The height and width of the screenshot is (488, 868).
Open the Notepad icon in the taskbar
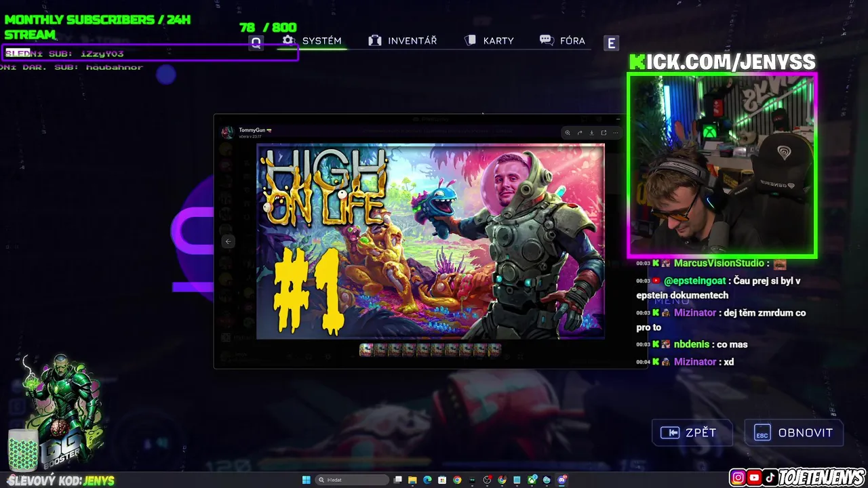(517, 480)
